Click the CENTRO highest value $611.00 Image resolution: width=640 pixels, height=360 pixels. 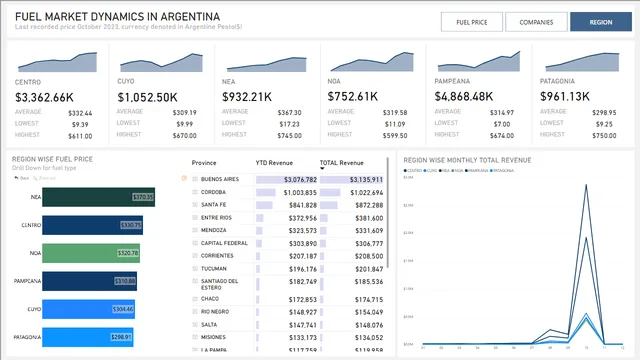80,136
